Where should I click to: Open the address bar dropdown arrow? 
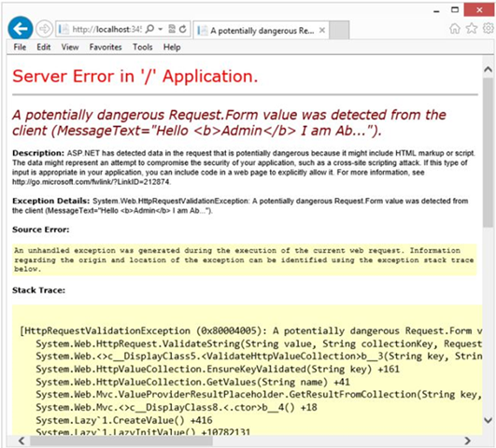[161, 30]
